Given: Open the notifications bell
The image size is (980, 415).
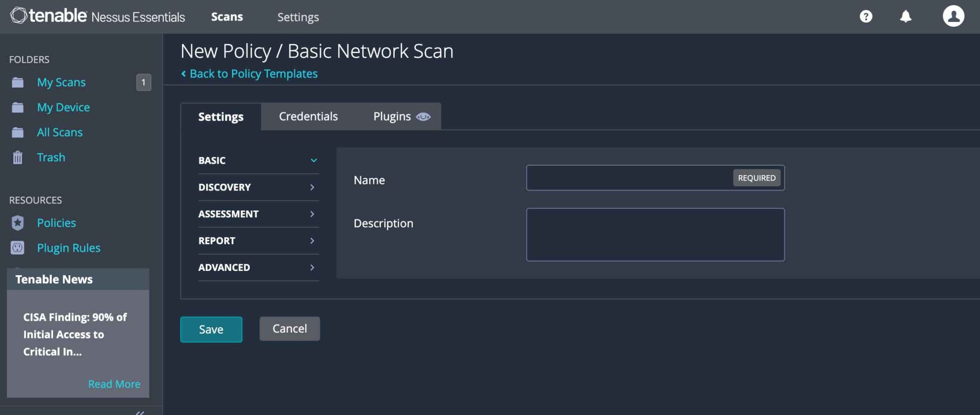Looking at the screenshot, I should 905,16.
